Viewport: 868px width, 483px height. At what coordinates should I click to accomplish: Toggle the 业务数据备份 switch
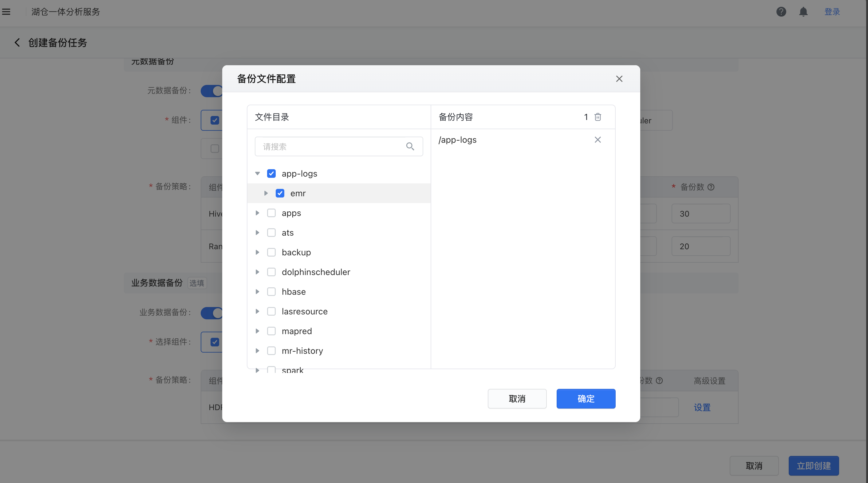click(x=211, y=313)
